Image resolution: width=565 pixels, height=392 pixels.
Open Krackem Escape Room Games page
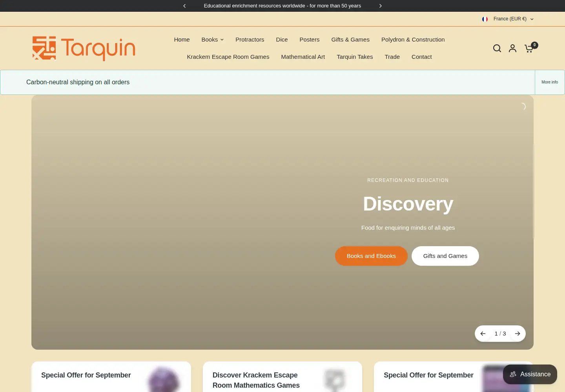(x=228, y=57)
